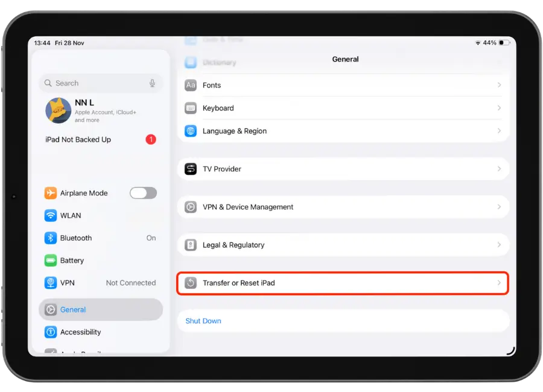Viewport: 543px width, 392px height.
Task: Tap the Bluetooth icon in sidebar
Action: pos(51,238)
